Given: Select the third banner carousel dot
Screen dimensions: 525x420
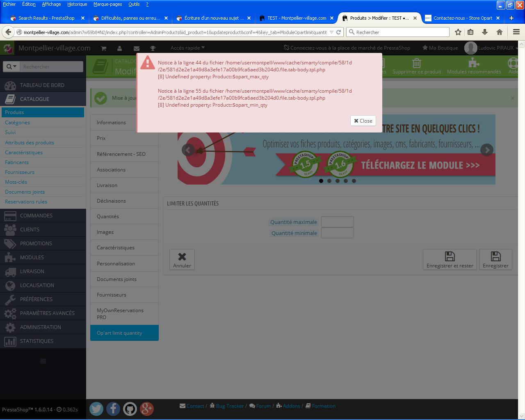Looking at the screenshot, I should pos(338,180).
